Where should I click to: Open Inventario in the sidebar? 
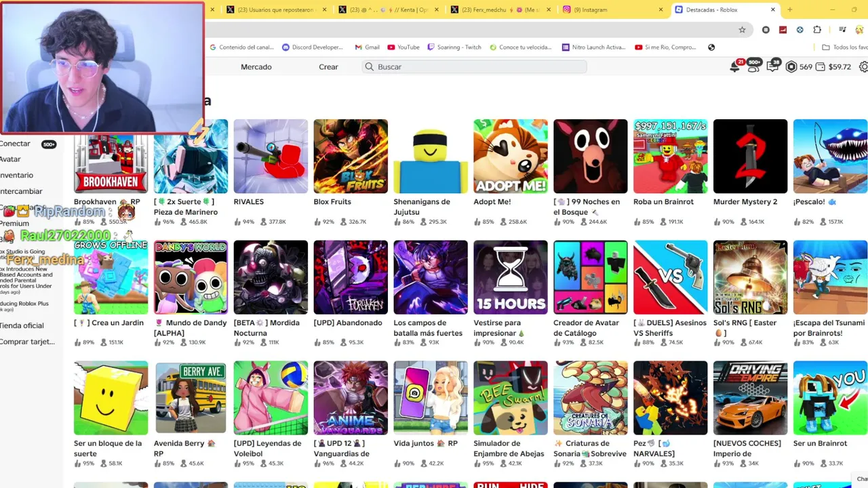click(x=16, y=175)
